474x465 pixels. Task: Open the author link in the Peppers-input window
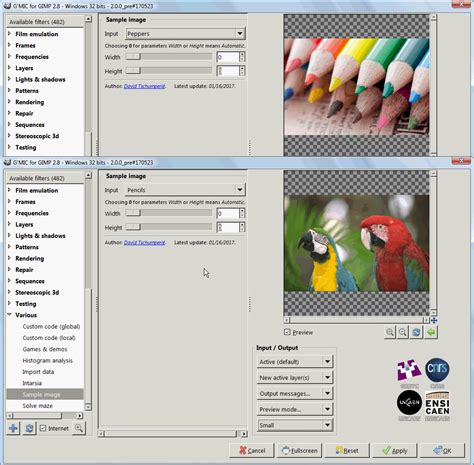click(144, 86)
